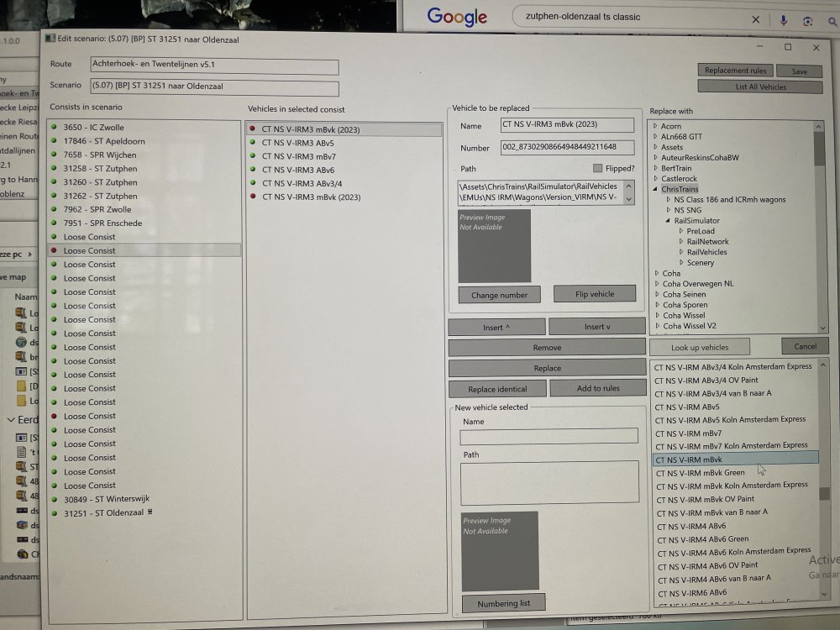Toggle the Flipped? checkbox
Image resolution: width=840 pixels, height=630 pixels.
[x=597, y=168]
